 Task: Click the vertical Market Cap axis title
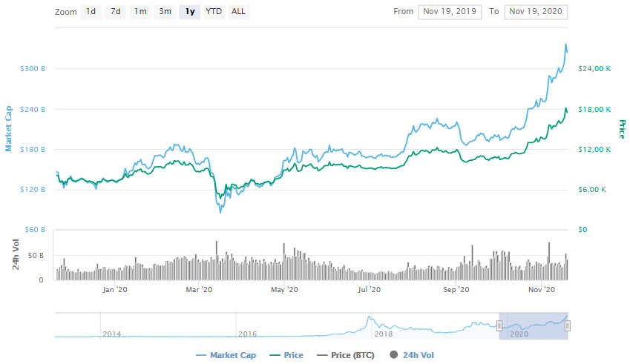click(8, 129)
